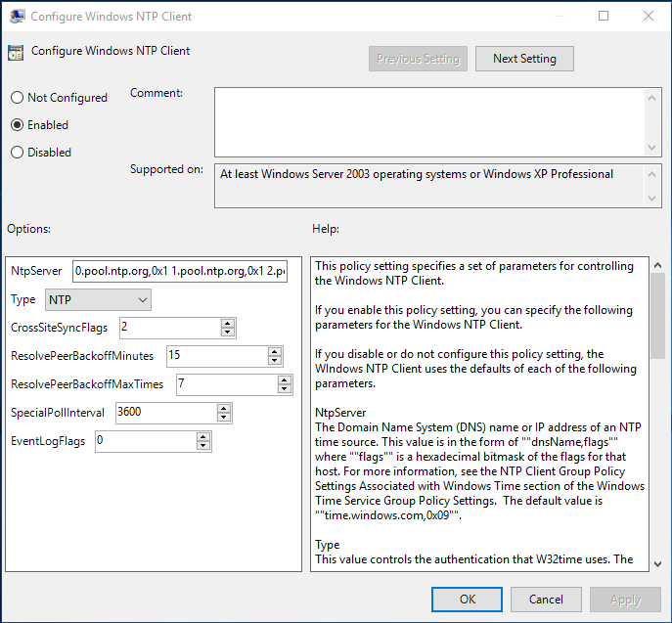Click Comment box scroll up arrow
Image resolution: width=672 pixels, height=623 pixels.
click(651, 98)
